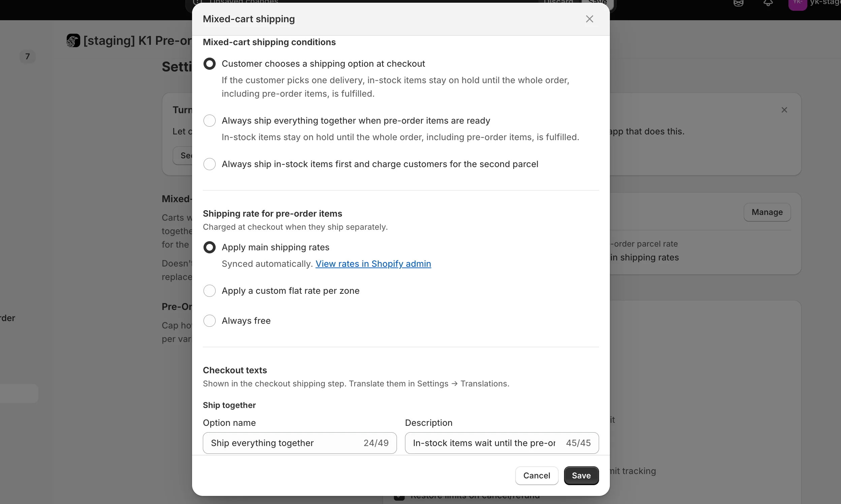Click the Ship together subheading
841x504 pixels.
click(229, 405)
